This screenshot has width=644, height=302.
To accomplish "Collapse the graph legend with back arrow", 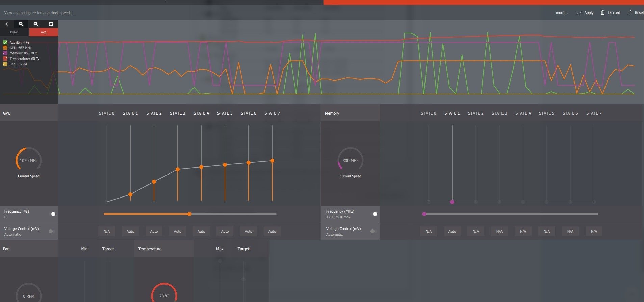I will tap(6, 24).
